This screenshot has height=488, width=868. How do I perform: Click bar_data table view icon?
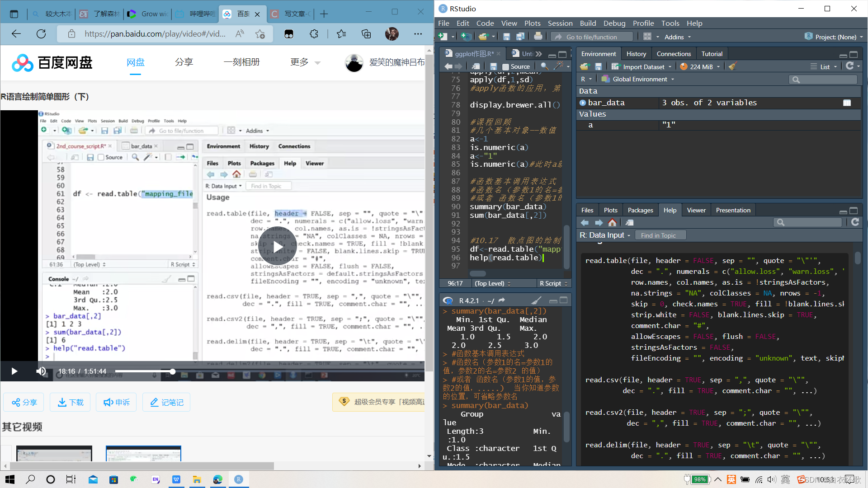pyautogui.click(x=847, y=103)
